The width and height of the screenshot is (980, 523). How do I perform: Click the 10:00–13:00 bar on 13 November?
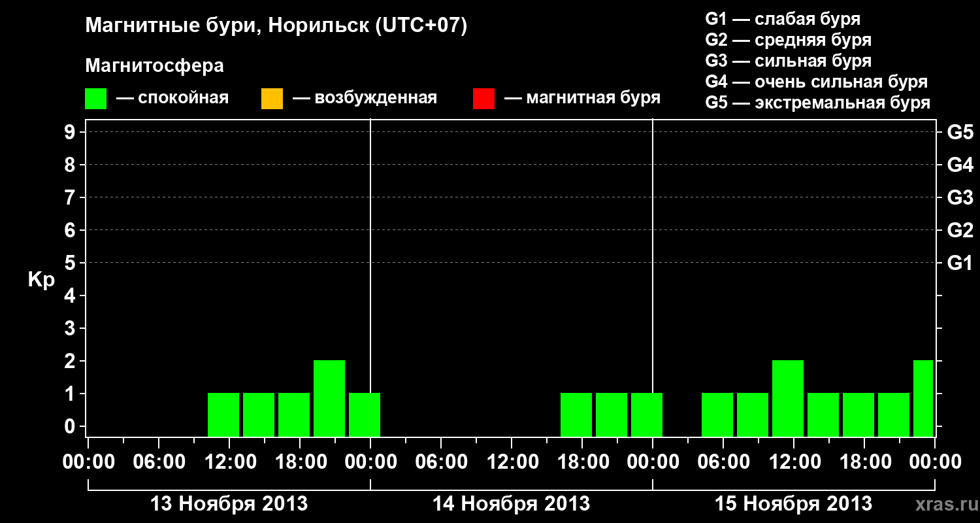click(x=223, y=414)
